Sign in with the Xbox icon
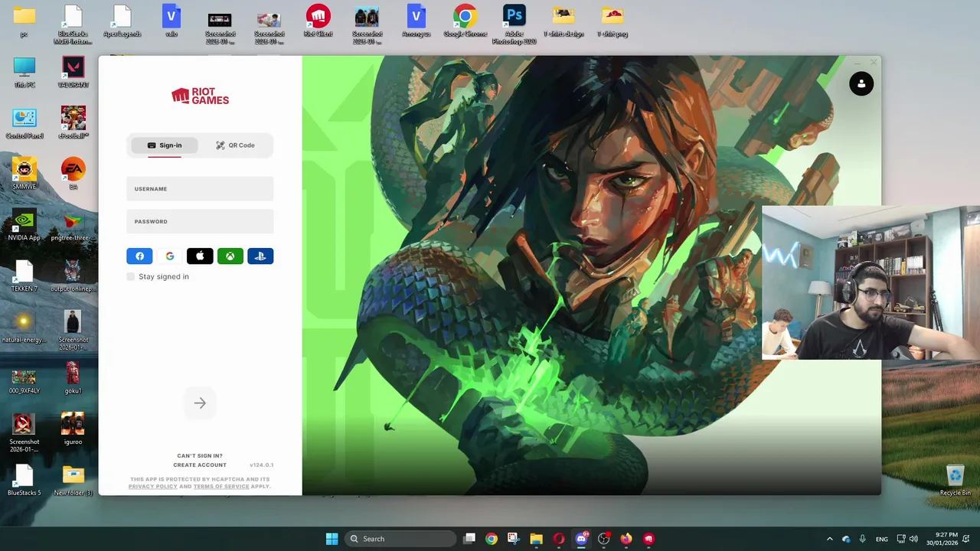This screenshot has width=980, height=551. point(230,256)
